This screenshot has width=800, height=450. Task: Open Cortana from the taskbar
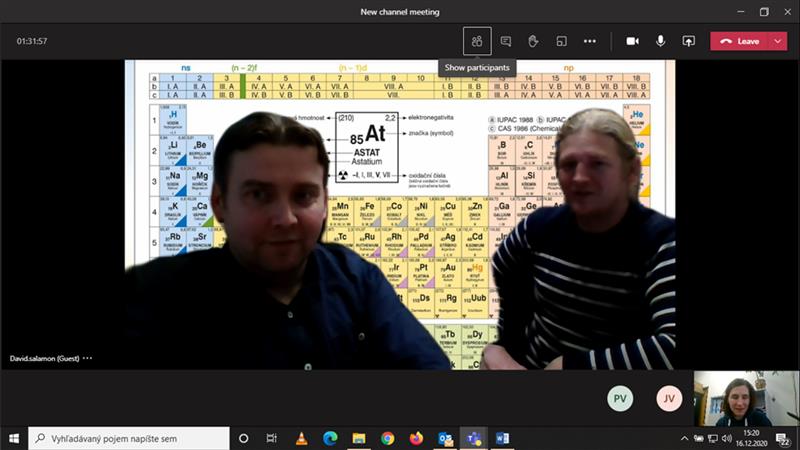(243, 438)
